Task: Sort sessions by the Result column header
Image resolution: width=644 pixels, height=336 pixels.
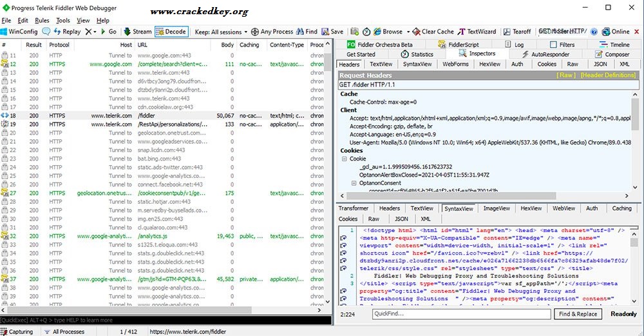Action: coord(33,44)
